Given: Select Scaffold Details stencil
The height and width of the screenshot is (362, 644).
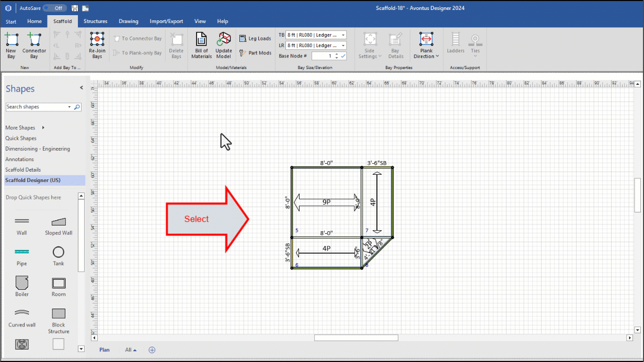Looking at the screenshot, I should click(x=23, y=169).
